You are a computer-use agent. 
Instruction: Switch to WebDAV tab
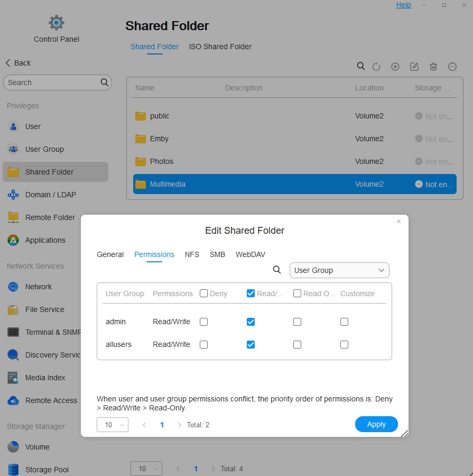[251, 254]
